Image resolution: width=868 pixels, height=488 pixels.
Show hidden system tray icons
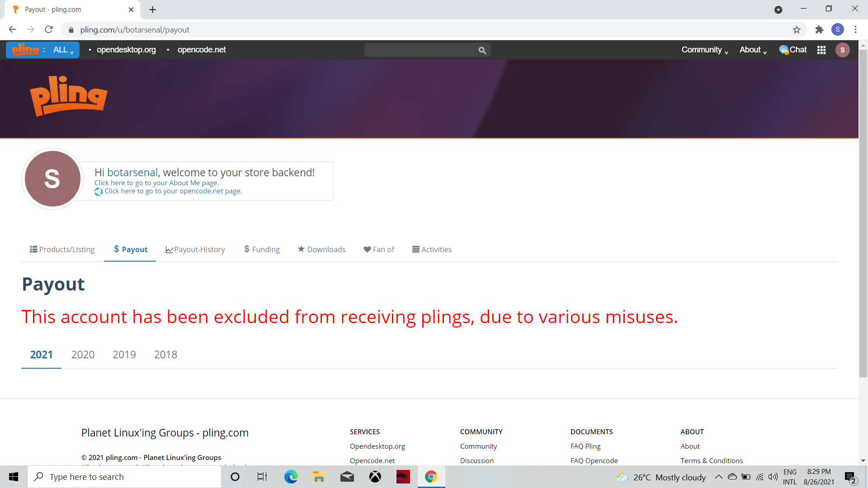tap(718, 477)
